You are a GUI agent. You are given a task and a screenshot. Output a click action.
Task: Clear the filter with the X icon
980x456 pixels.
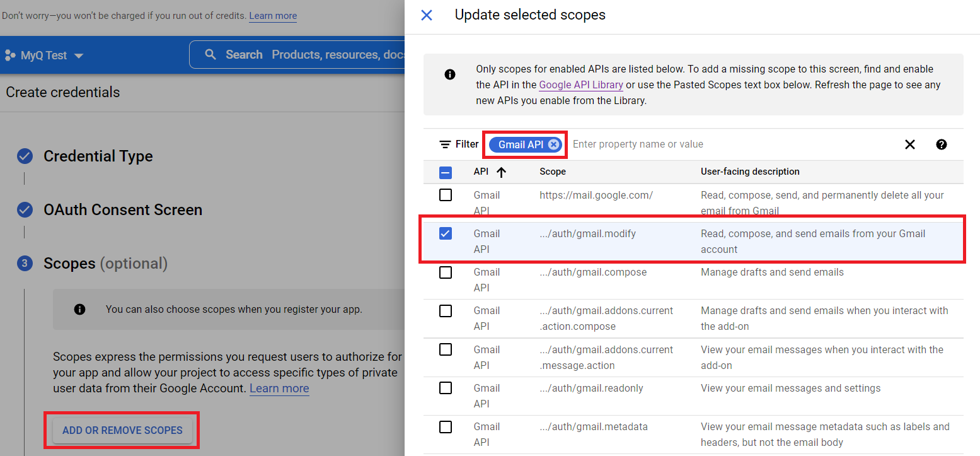tap(910, 144)
